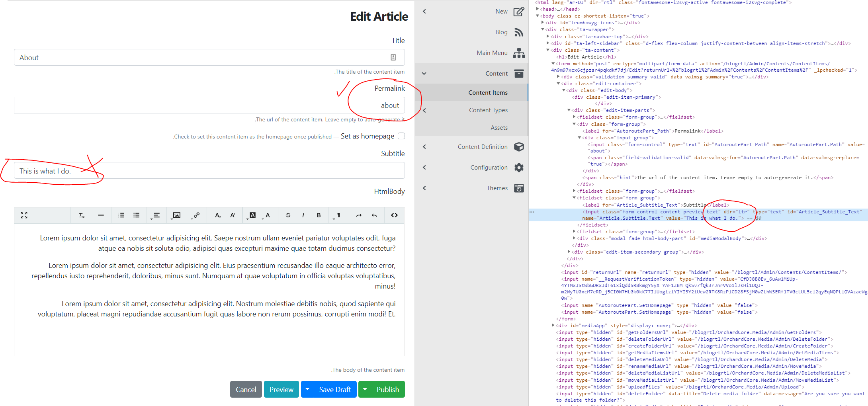Apply Strikethrough formatting
Image resolution: width=868 pixels, height=406 pixels.
(288, 215)
